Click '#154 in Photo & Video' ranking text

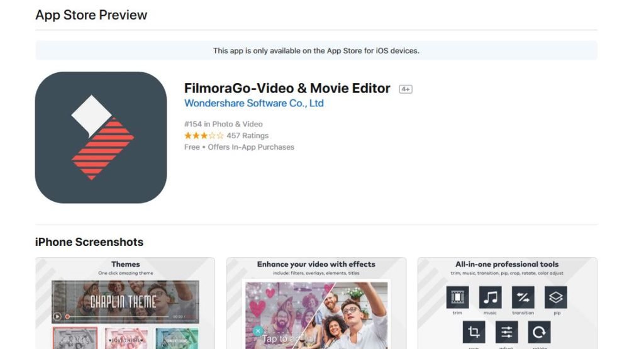click(223, 124)
